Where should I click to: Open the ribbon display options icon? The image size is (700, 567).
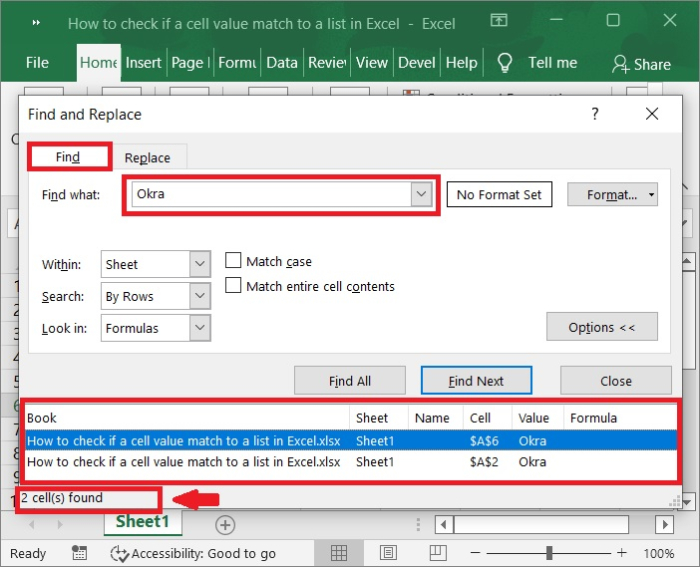click(x=499, y=20)
